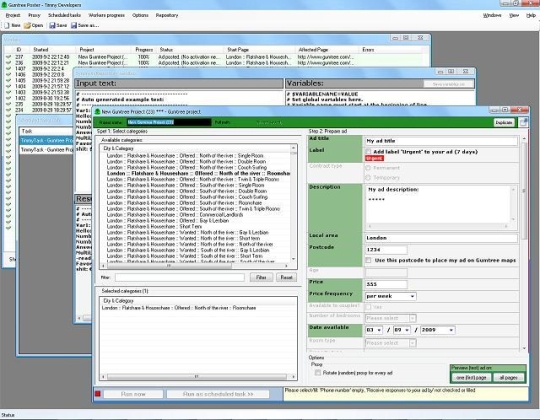The height and width of the screenshot is (420, 540).
Task: Click the Project name field in green bar
Action: (169, 122)
